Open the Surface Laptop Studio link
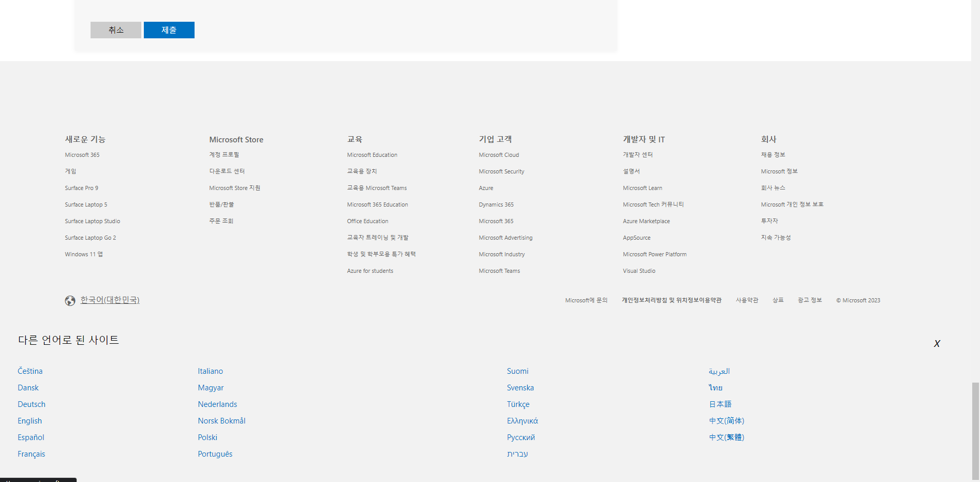Viewport: 980px width, 482px height. (x=93, y=221)
